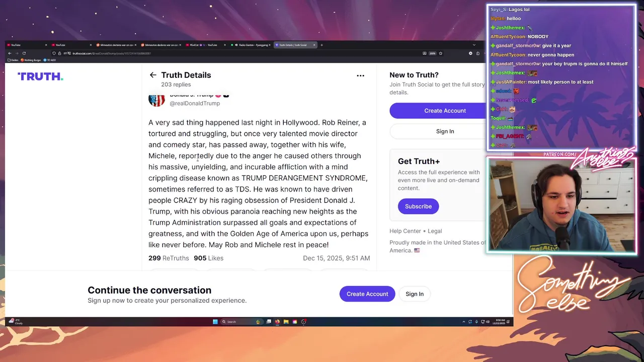644x362 pixels.
Task: Open the Dailies bookmark folder
Action: pyautogui.click(x=14, y=60)
